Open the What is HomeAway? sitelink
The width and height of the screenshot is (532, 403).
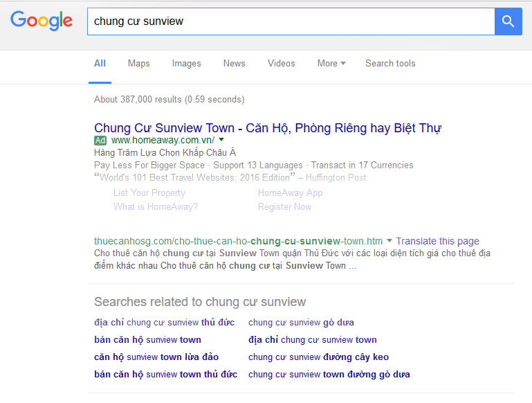pos(156,207)
